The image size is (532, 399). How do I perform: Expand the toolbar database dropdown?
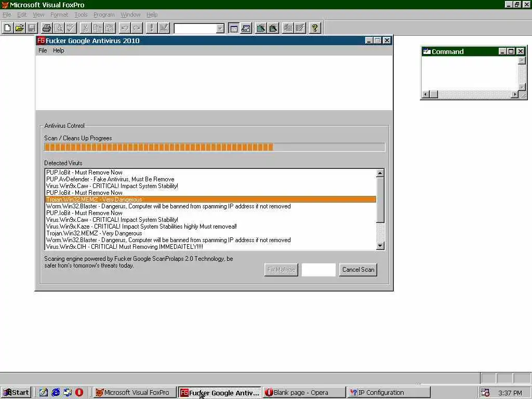coord(220,28)
